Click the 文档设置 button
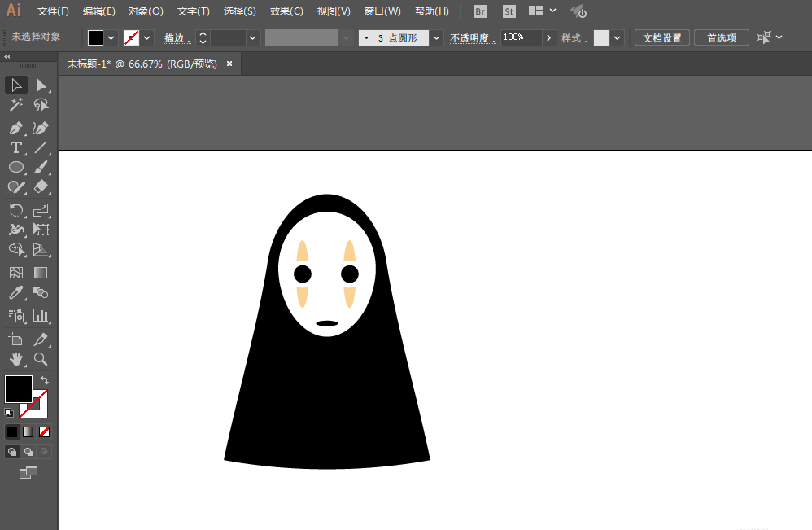 662,38
